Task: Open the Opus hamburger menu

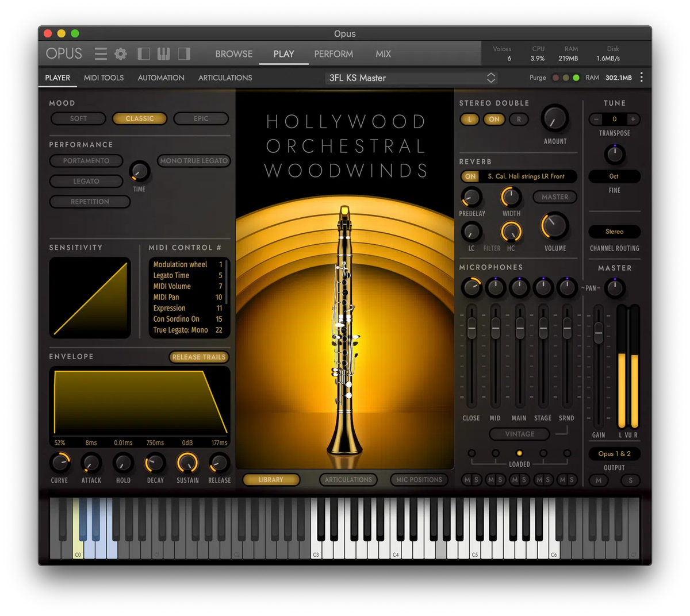Action: click(101, 53)
